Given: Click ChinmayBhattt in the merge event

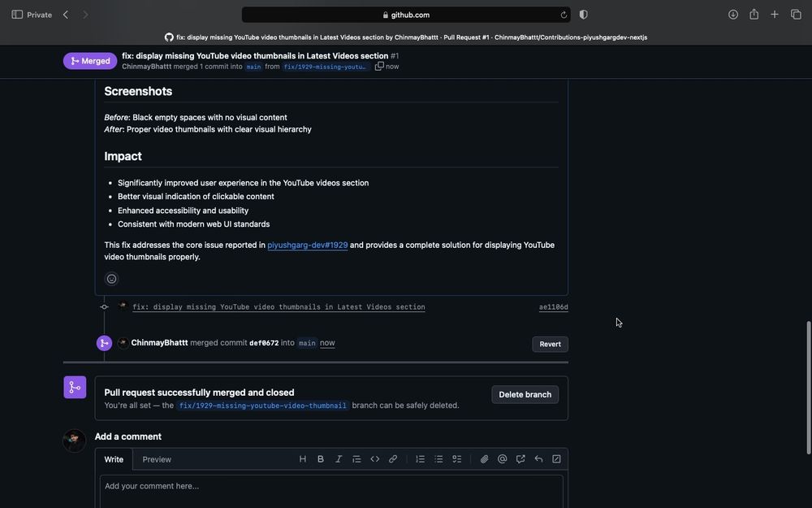Looking at the screenshot, I should (159, 343).
